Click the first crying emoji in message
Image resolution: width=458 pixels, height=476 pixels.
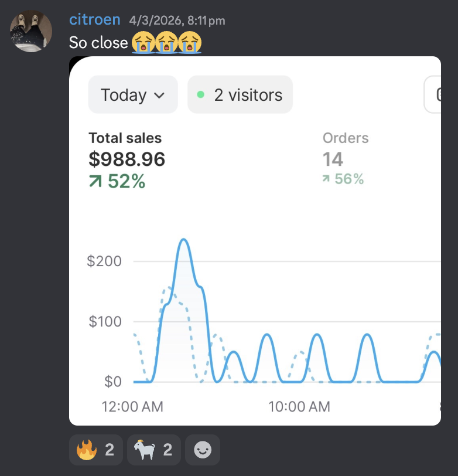(143, 42)
